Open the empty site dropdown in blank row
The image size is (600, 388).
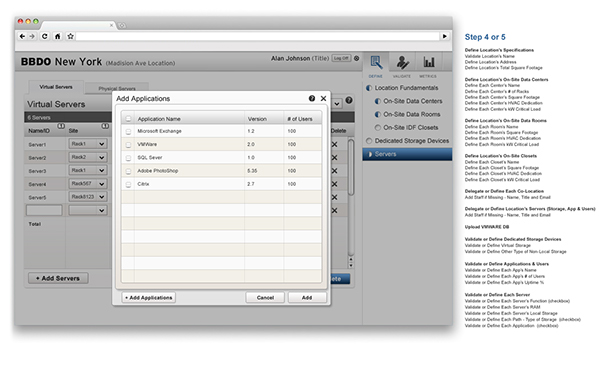[x=88, y=210]
